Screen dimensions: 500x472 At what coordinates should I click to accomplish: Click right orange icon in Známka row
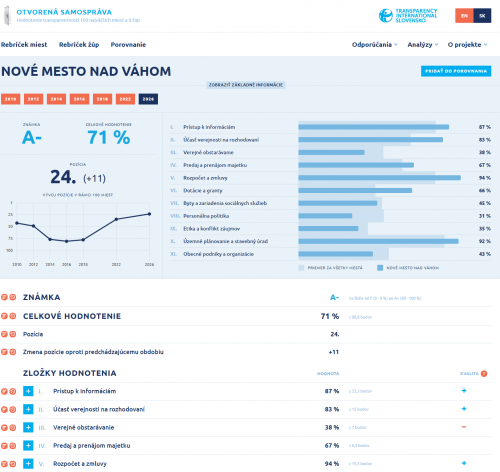click(x=13, y=297)
